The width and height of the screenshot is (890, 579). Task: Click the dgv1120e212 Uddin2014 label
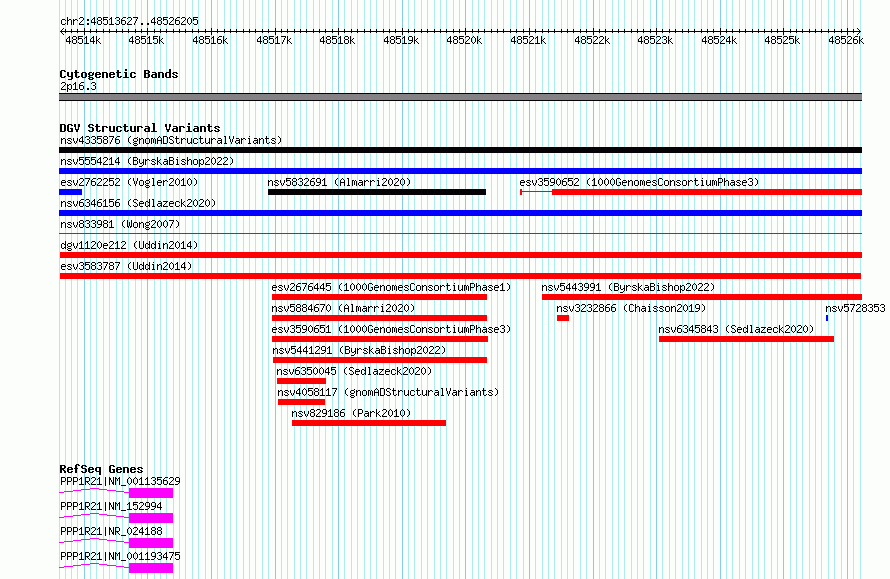pyautogui.click(x=129, y=245)
